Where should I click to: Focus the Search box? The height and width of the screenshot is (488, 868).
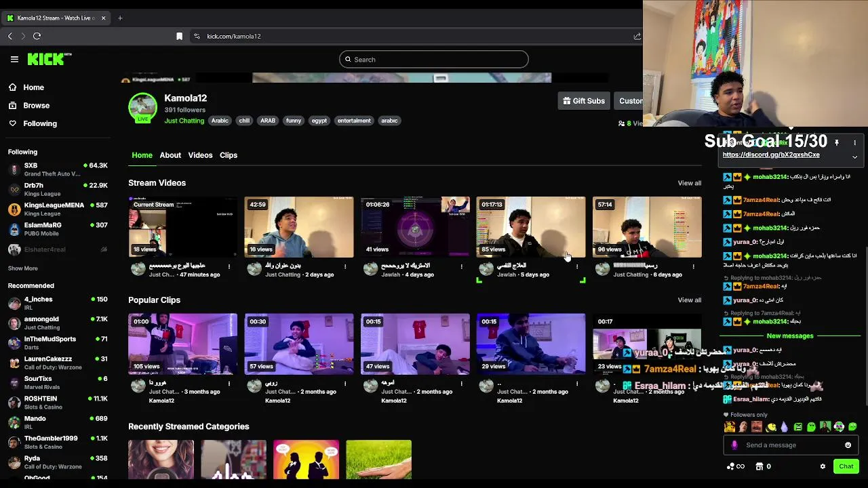pyautogui.click(x=434, y=60)
